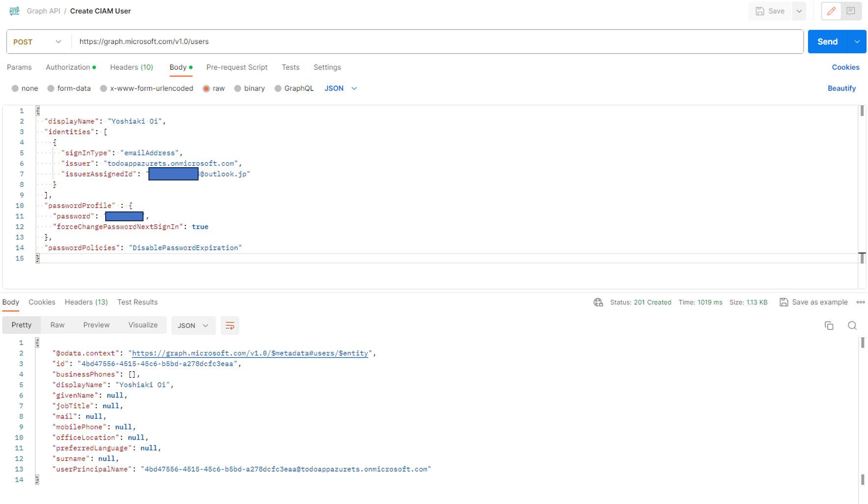
Task: Open the request body JSON format dropdown
Action: coord(341,89)
